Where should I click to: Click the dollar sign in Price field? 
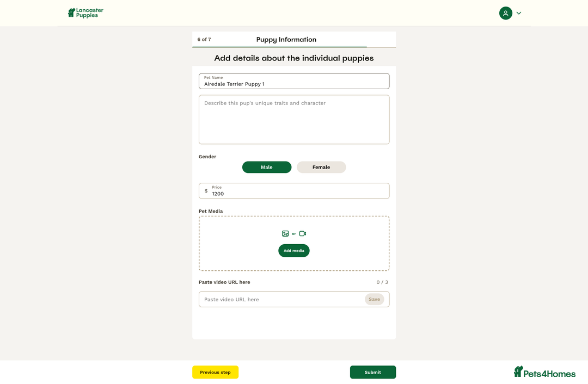point(206,191)
